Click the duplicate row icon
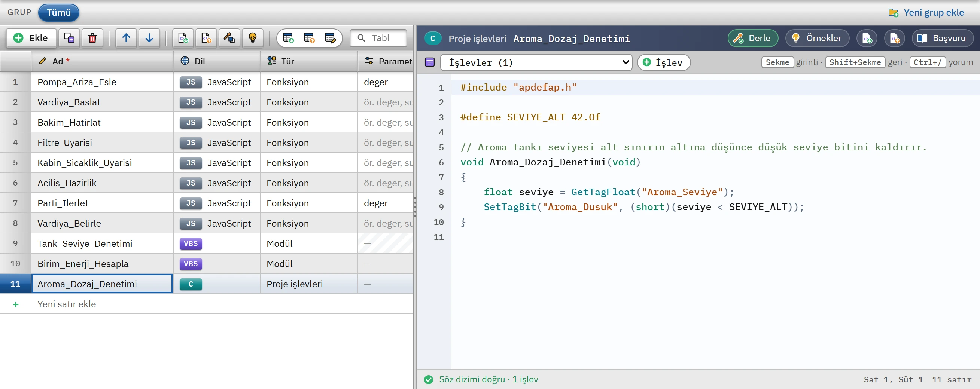 pos(69,38)
